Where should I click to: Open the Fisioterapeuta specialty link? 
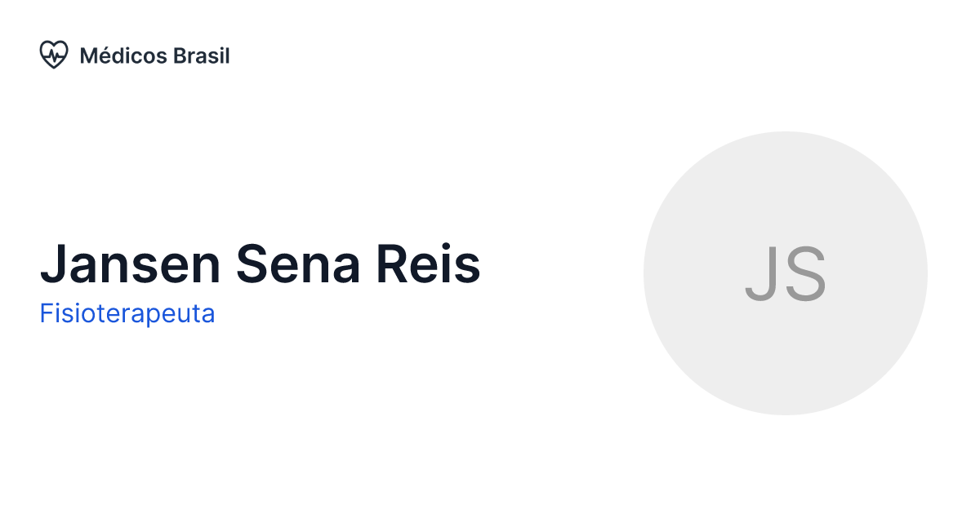pos(127,313)
